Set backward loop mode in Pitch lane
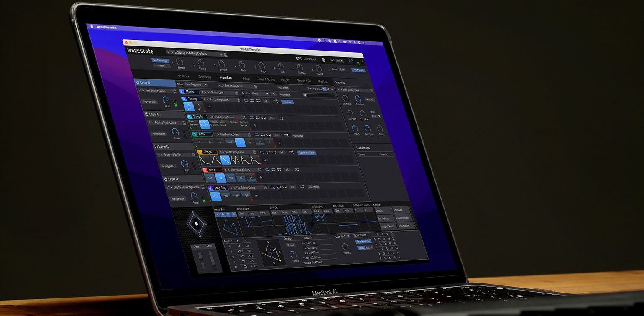Viewport: 644px width, 316px height. [263, 135]
